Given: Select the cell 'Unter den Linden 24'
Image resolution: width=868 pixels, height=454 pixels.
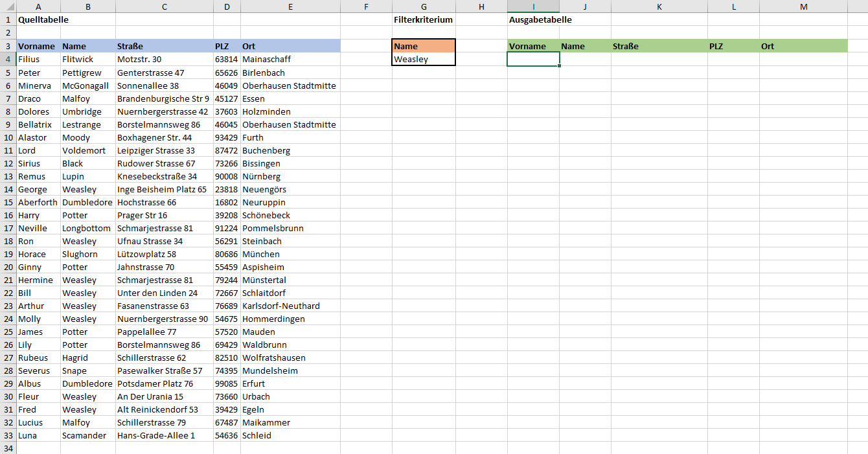Looking at the screenshot, I should click(165, 293).
